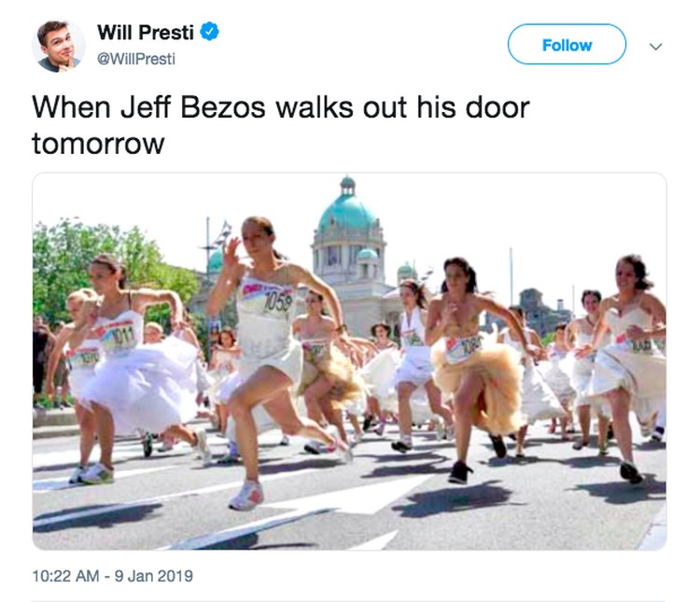Image resolution: width=700 pixels, height=602 pixels.
Task: Click the front runner's white sneaker
Action: tap(246, 496)
